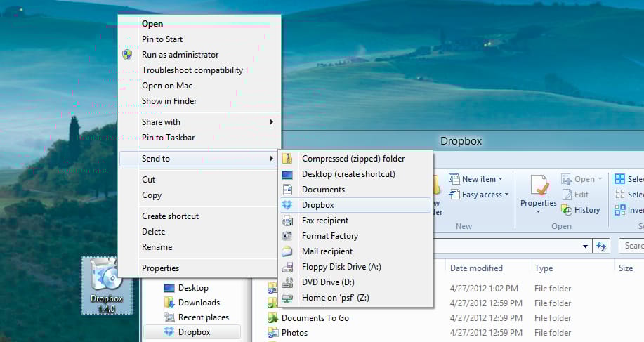Click the Format Factory icon in the submenu
The width and height of the screenshot is (644, 342).
(287, 236)
